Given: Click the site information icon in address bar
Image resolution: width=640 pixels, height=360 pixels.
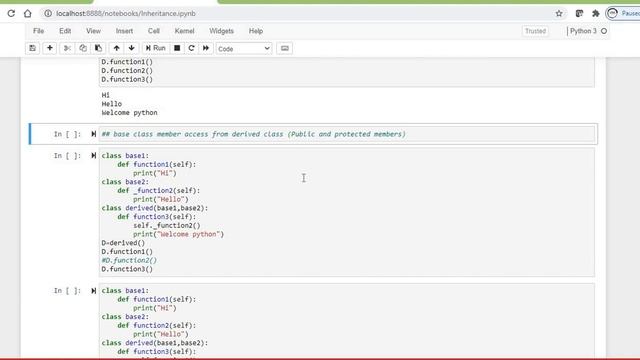Looking at the screenshot, I should tap(48, 13).
